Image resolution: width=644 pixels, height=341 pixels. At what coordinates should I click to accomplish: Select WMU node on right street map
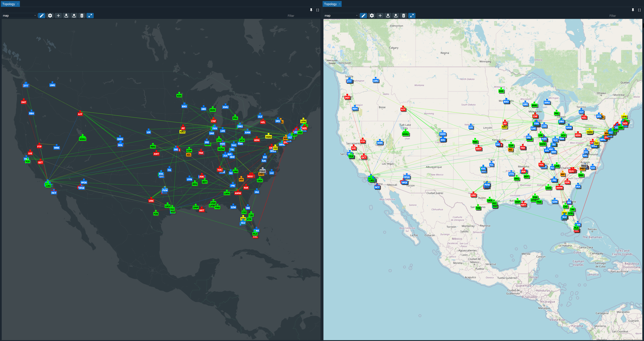tap(406, 134)
